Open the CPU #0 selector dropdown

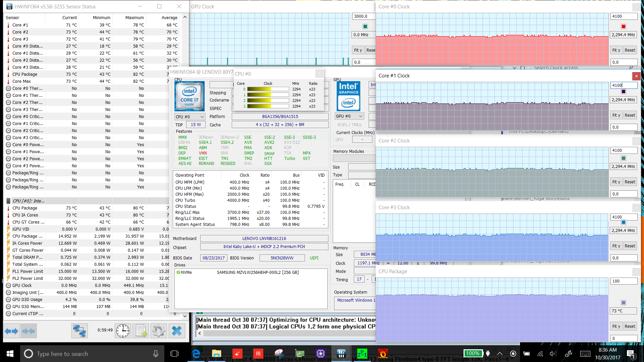190,117
